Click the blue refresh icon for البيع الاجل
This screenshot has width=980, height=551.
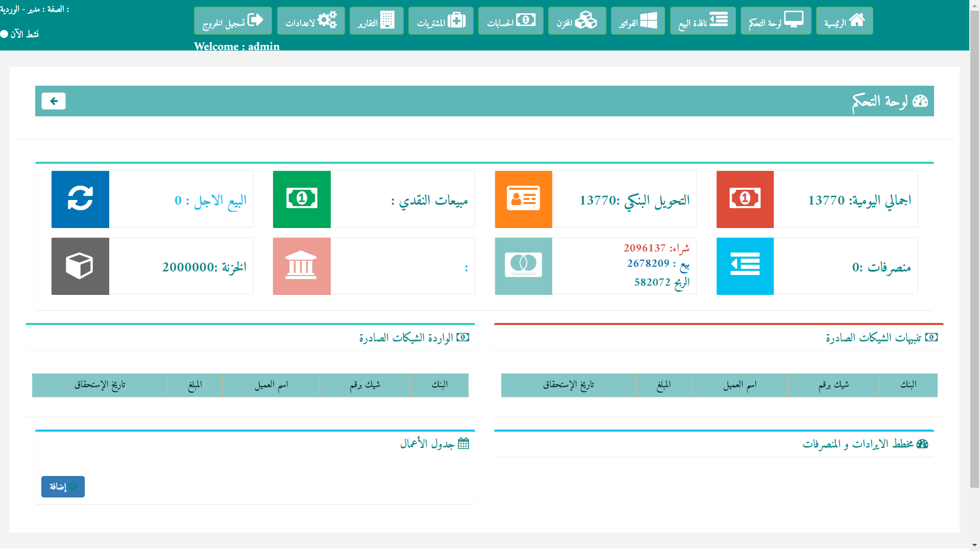point(80,199)
